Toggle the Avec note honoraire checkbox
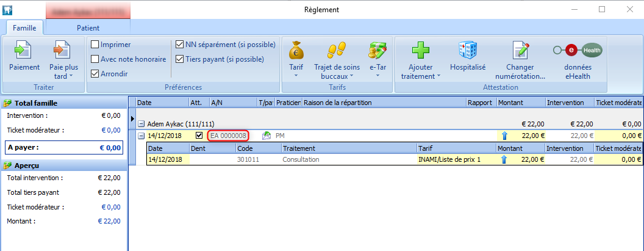The height and width of the screenshot is (251, 644). point(95,59)
